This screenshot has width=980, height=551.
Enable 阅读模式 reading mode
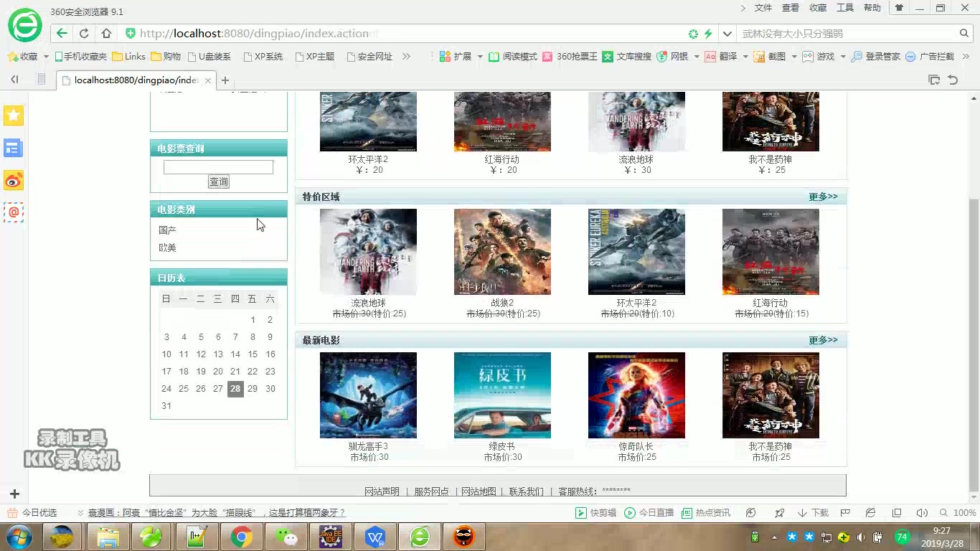click(513, 56)
